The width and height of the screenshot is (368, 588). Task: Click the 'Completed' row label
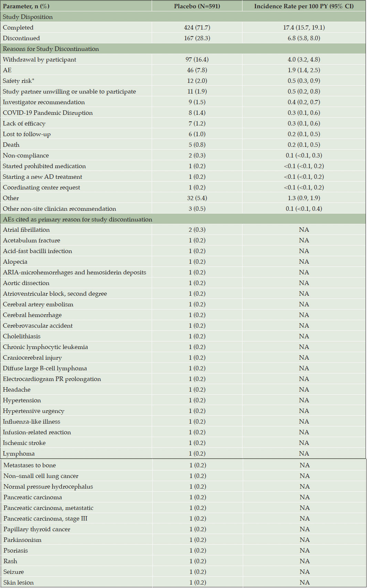(x=18, y=28)
